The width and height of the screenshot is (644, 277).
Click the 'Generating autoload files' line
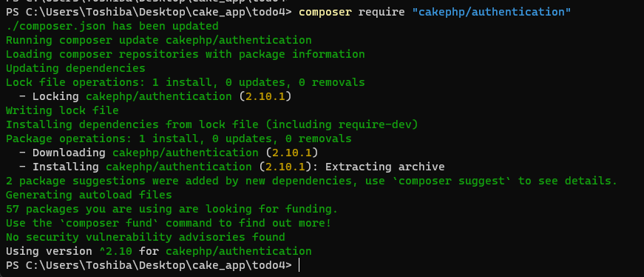(89, 195)
